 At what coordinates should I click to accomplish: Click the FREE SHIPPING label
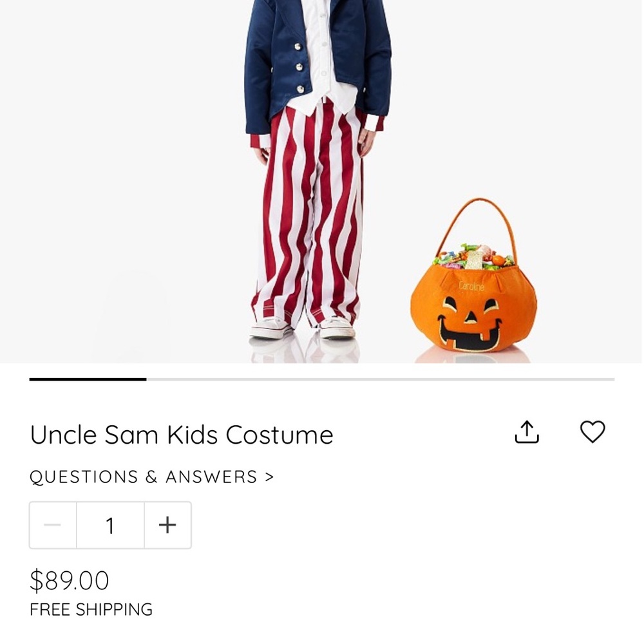[91, 609]
